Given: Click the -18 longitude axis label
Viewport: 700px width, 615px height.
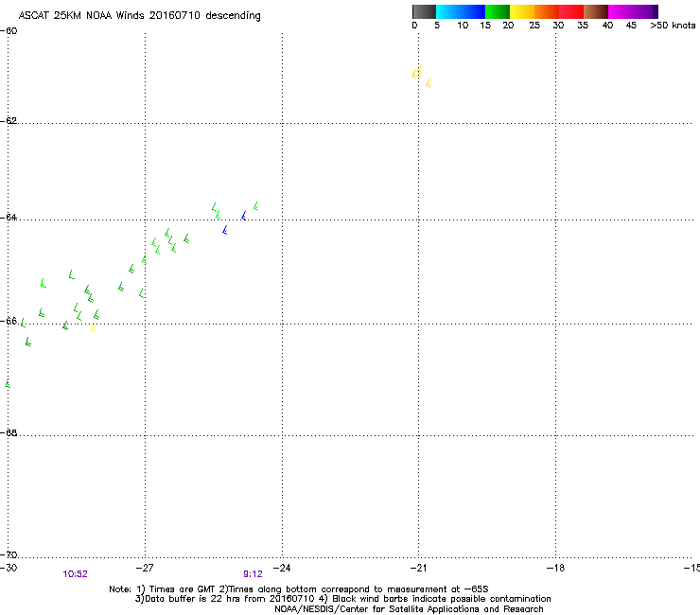Looking at the screenshot, I should (x=555, y=568).
